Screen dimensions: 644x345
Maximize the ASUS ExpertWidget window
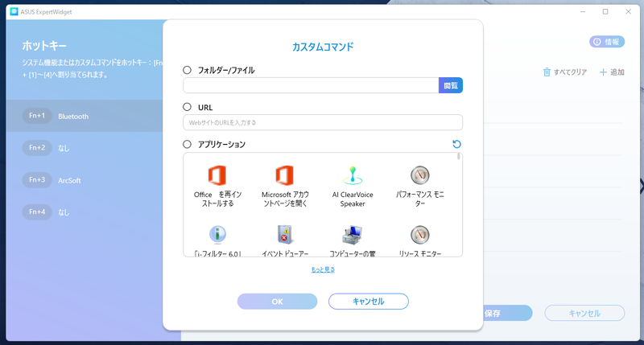click(605, 11)
